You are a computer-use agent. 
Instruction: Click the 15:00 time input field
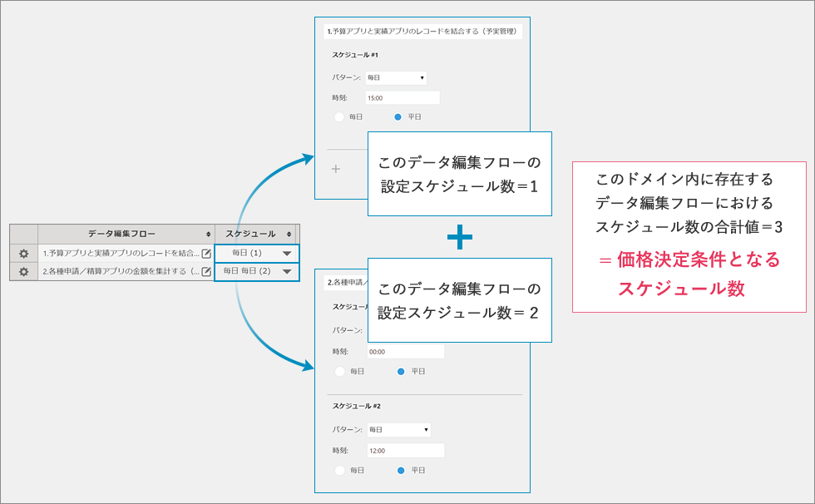[402, 98]
